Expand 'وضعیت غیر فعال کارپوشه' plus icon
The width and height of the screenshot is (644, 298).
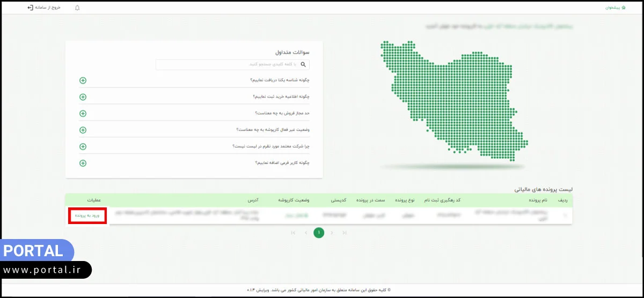(x=83, y=130)
